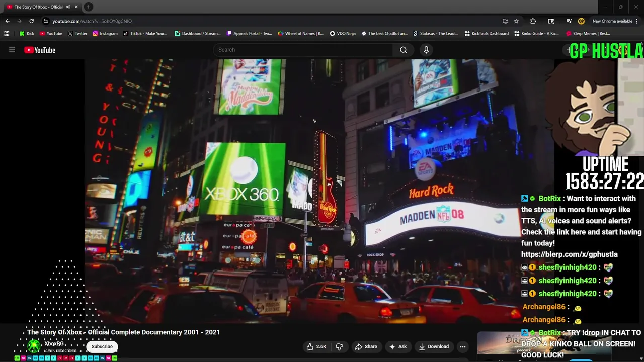This screenshot has height=362, width=644.
Task: Open Kinko Guide bookmark
Action: click(x=537, y=34)
